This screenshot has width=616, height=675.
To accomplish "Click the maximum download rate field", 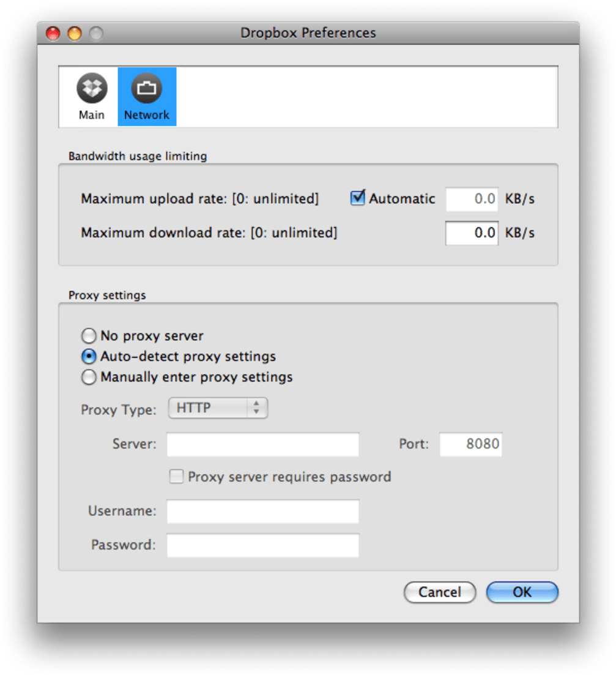I will point(472,233).
